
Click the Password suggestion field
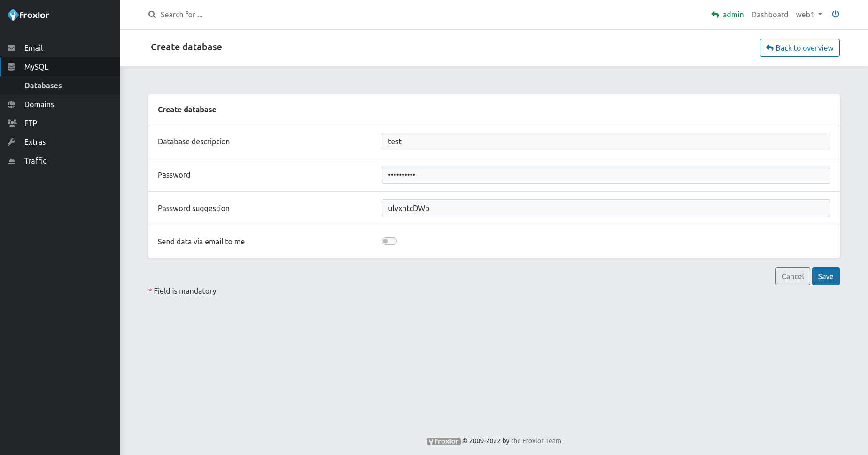(x=605, y=208)
